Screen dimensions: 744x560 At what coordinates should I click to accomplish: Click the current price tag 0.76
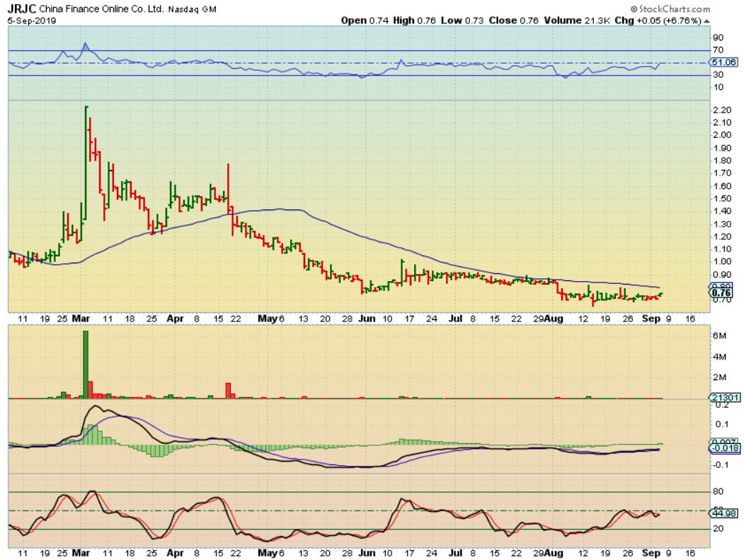pyautogui.click(x=723, y=293)
